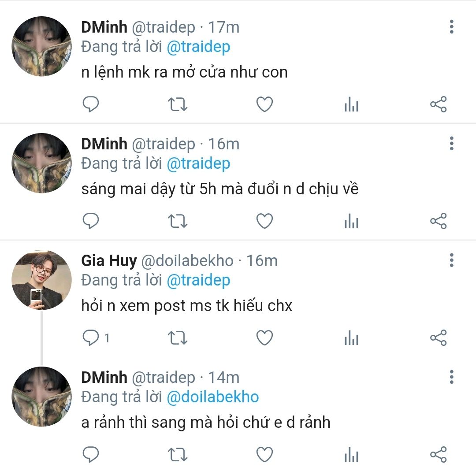This screenshot has width=476, height=471.
Task: View analytics for the 14m tweet
Action: click(351, 455)
